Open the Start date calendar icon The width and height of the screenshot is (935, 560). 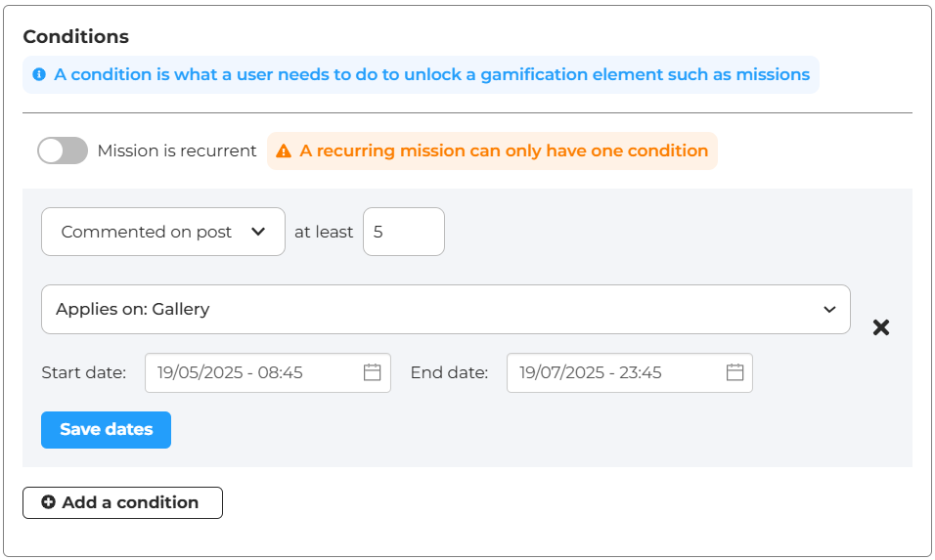pyautogui.click(x=372, y=372)
